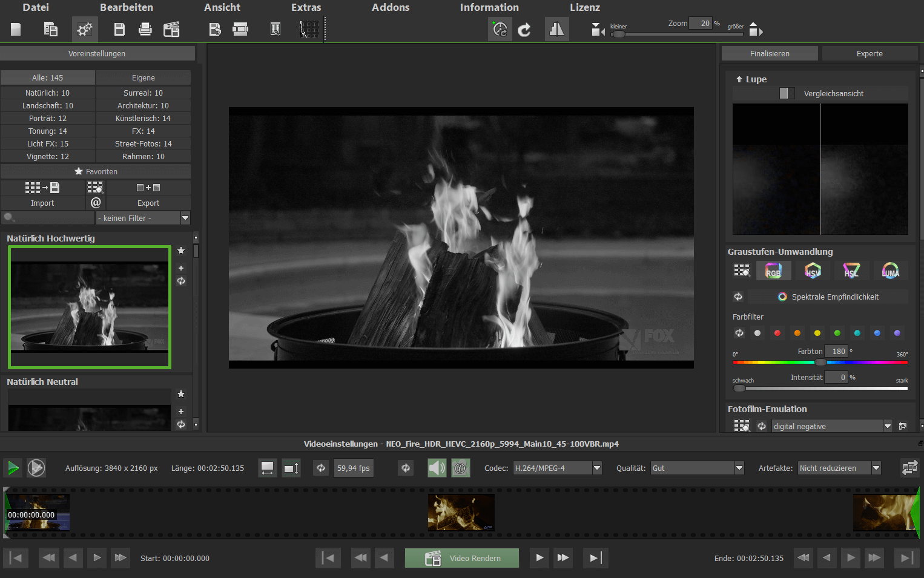The image size is (924, 578).
Task: Open the Qualität Gut dropdown
Action: click(697, 468)
